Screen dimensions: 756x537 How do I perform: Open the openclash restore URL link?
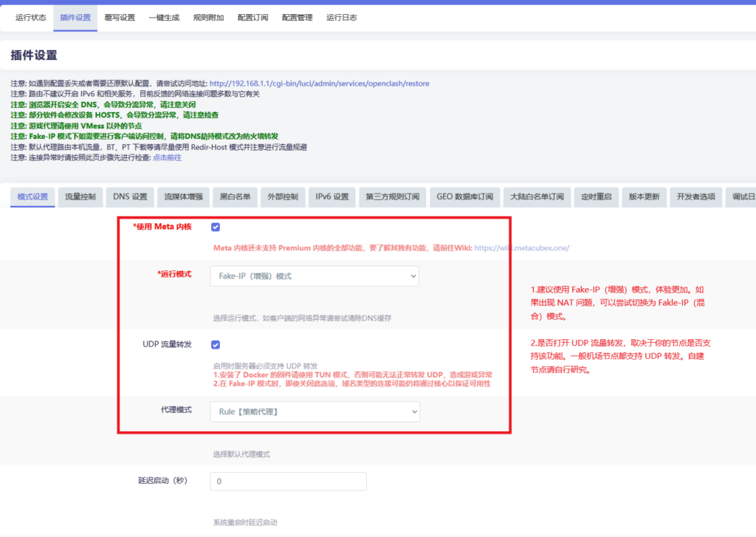click(x=319, y=83)
